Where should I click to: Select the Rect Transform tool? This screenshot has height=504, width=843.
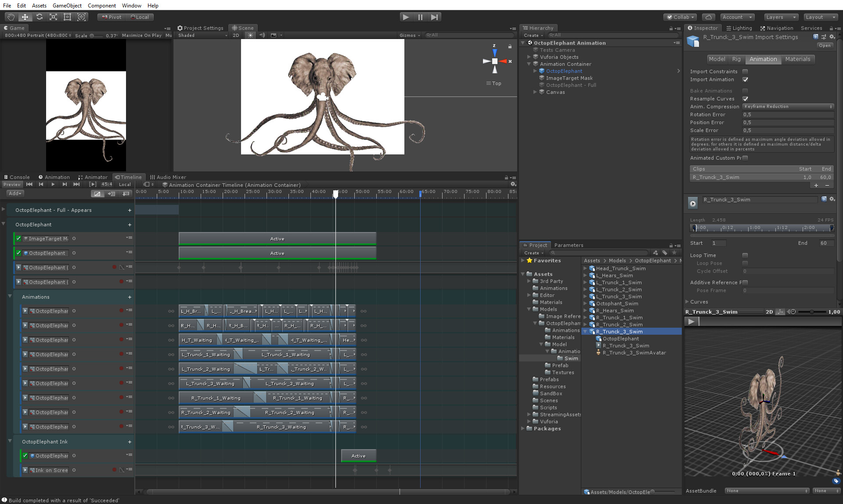[67, 17]
